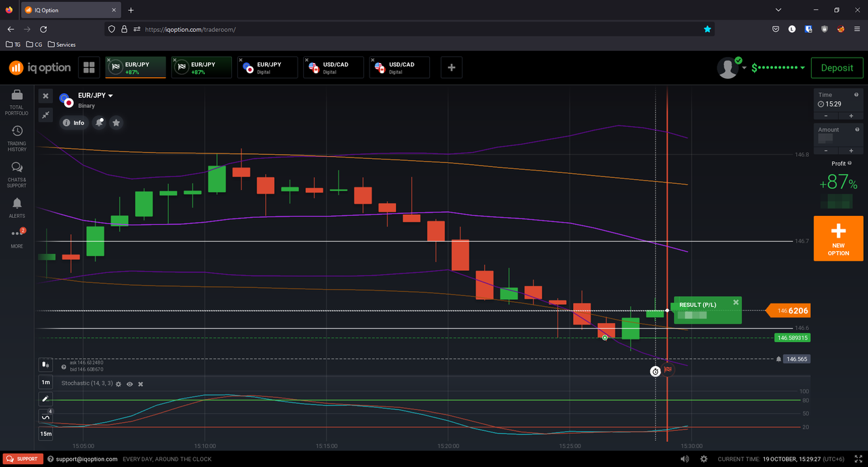
Task: Switch to first USD/CAD Digital tab
Action: click(333, 67)
